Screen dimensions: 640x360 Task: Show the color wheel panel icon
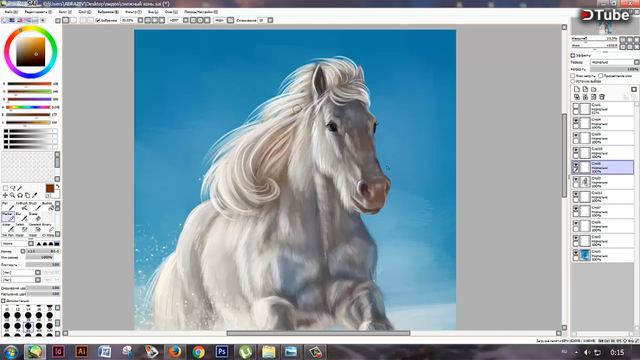click(5, 20)
